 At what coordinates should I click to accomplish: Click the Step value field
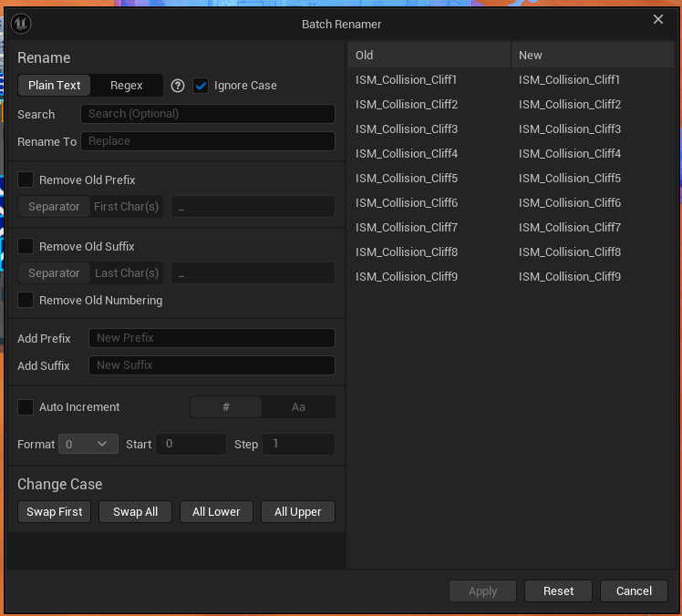298,444
